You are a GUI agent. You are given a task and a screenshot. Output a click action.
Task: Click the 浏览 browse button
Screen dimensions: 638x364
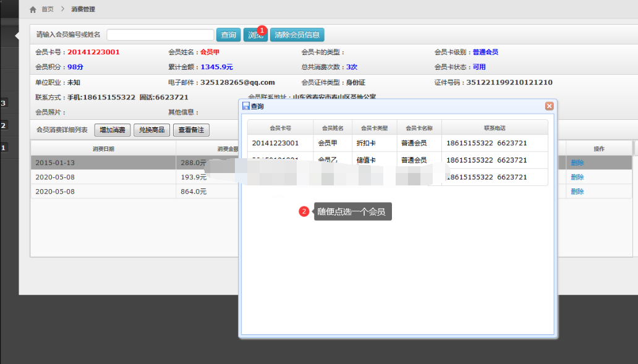click(255, 35)
